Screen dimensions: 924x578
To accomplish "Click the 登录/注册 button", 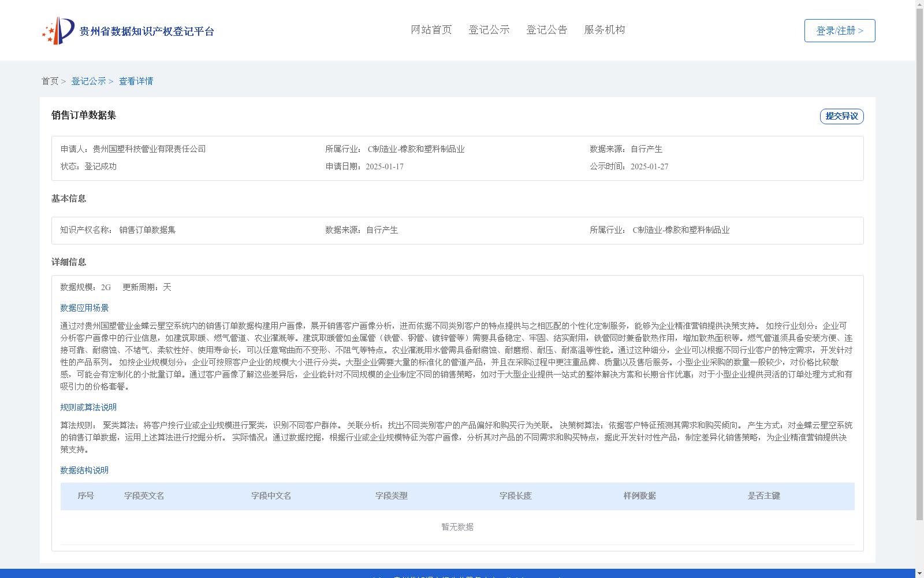I will pos(840,31).
